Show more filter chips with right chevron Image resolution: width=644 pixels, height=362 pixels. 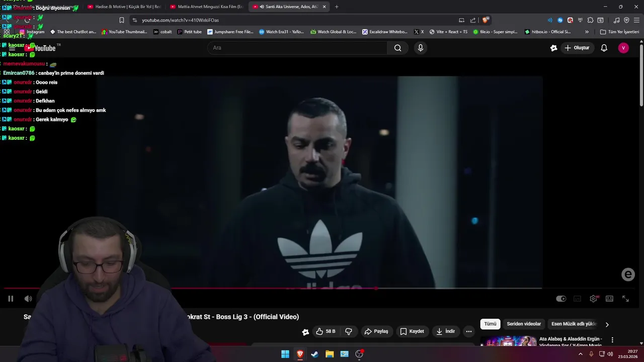point(607,325)
